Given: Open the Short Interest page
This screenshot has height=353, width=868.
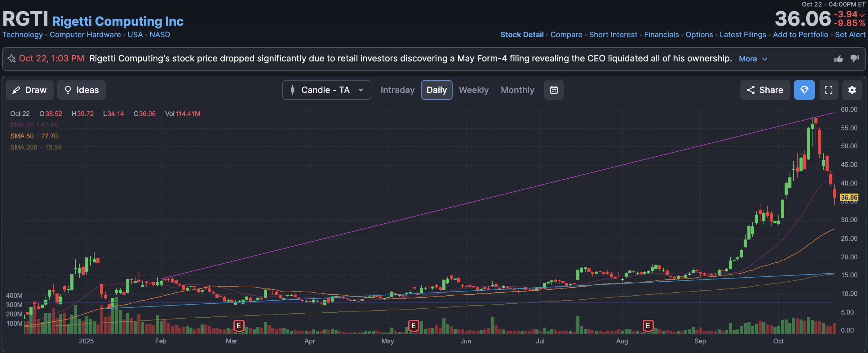Looking at the screenshot, I should [x=613, y=35].
